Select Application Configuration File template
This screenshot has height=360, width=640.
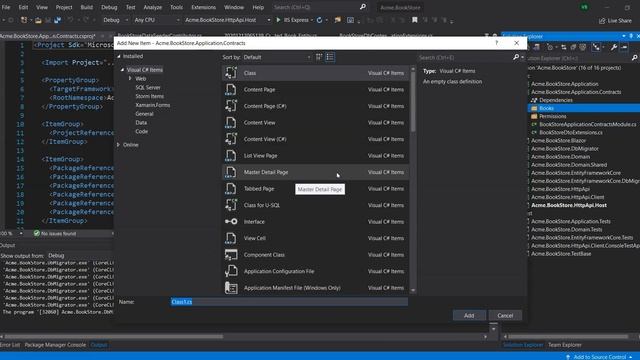pos(315,271)
